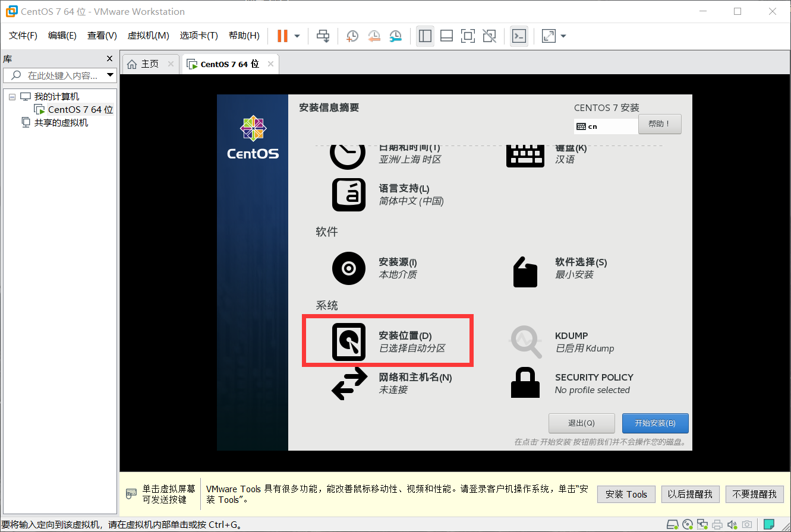The width and height of the screenshot is (791, 532).
Task: Open the 帮助(H) menu
Action: [244, 36]
